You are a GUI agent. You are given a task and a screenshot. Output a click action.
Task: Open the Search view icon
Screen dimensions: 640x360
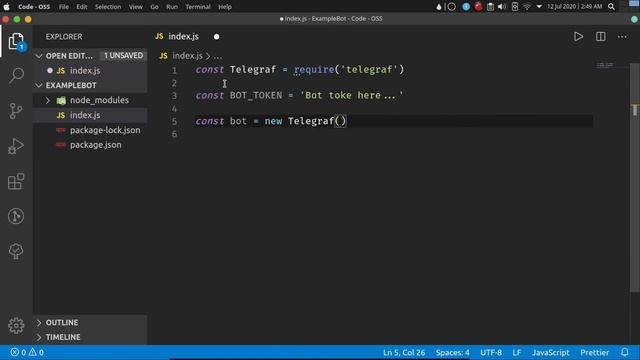tap(16, 76)
